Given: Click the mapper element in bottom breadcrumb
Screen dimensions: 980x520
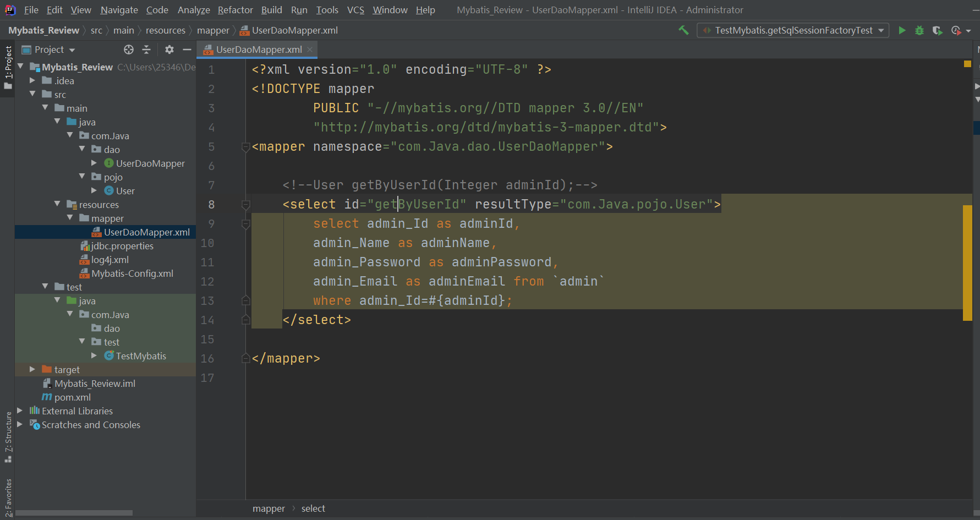Looking at the screenshot, I should click(269, 508).
